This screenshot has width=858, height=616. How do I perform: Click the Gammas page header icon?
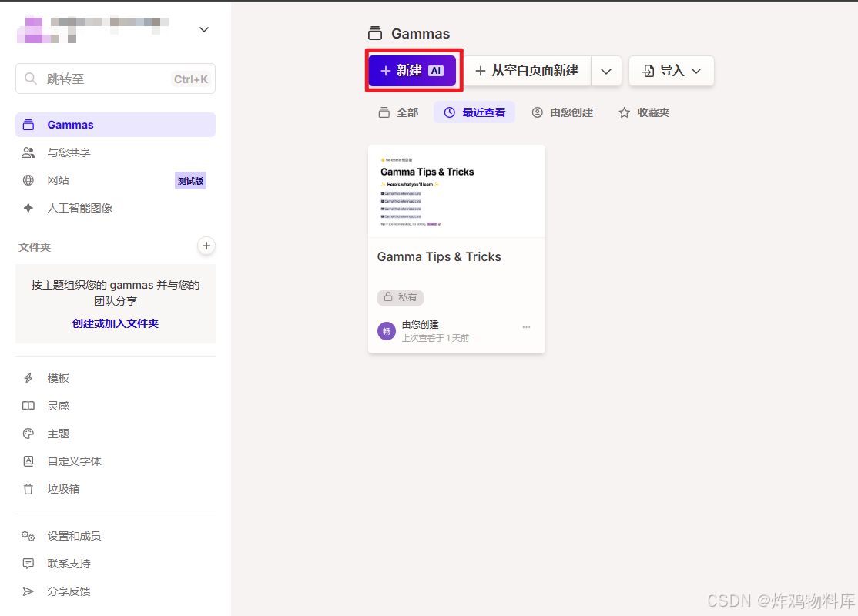(375, 33)
